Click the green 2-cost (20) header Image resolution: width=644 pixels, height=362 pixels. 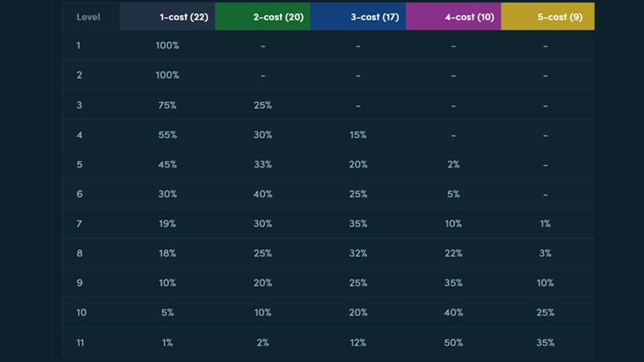278,17
